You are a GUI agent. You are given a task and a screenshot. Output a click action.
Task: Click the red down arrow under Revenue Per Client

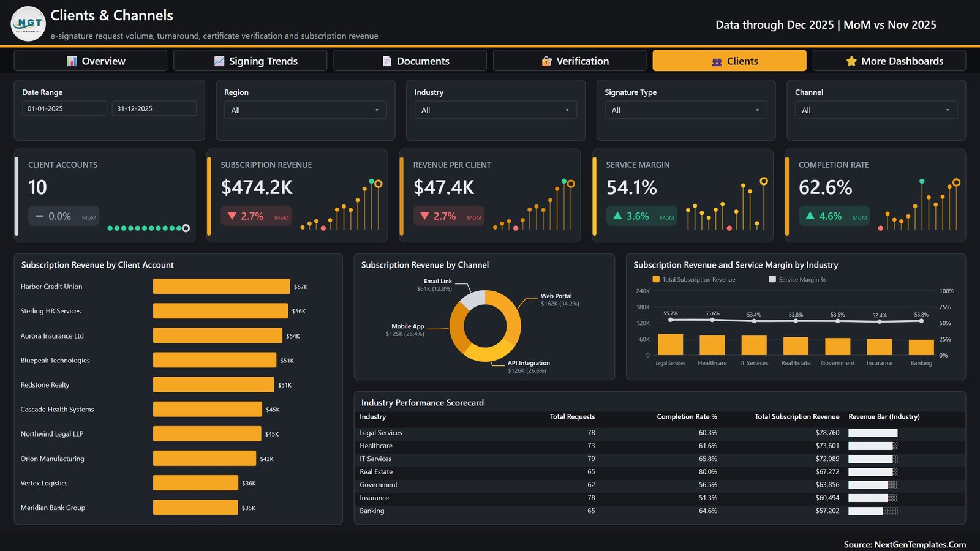(x=424, y=216)
